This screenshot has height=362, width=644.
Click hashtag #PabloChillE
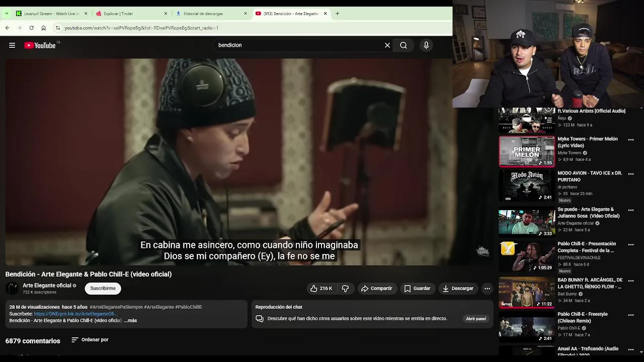pos(189,307)
